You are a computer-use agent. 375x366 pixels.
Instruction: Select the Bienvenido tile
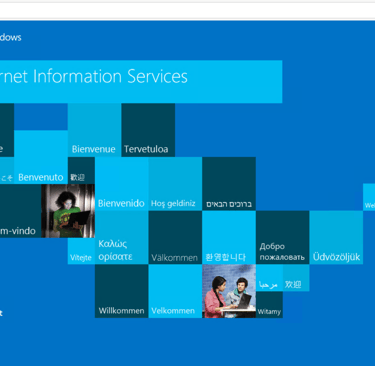122,184
